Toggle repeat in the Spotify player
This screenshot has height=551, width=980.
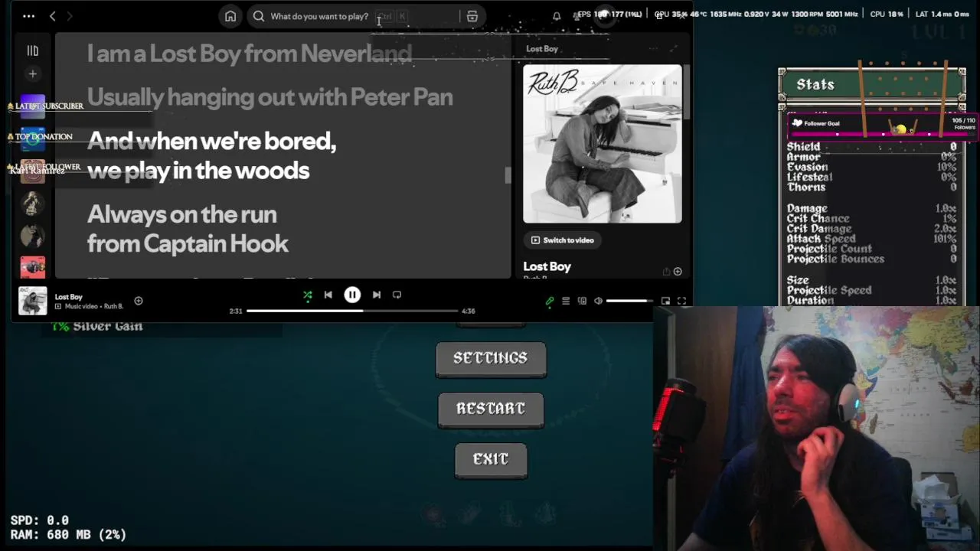[397, 295]
